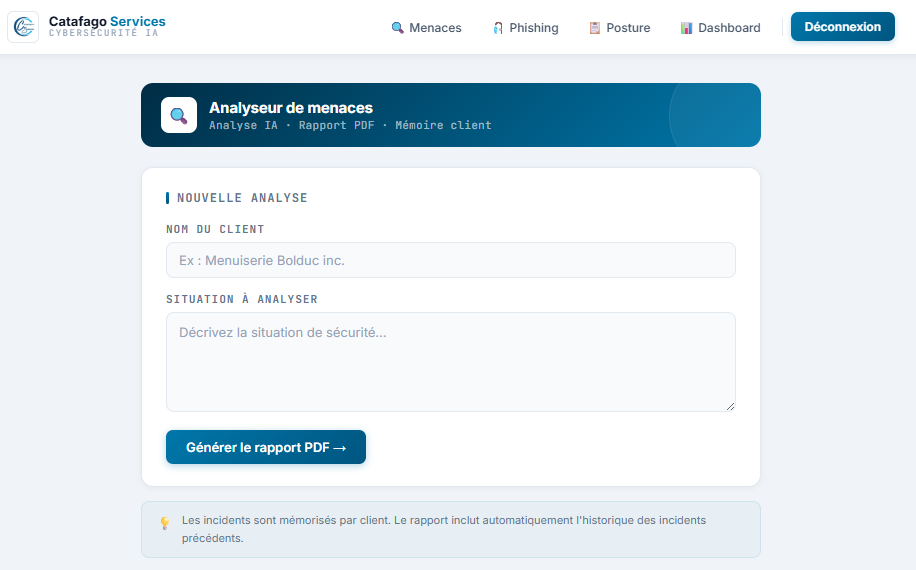The image size is (916, 570).
Task: Click the SITUATION À ANALYSER label
Action: pos(242,299)
